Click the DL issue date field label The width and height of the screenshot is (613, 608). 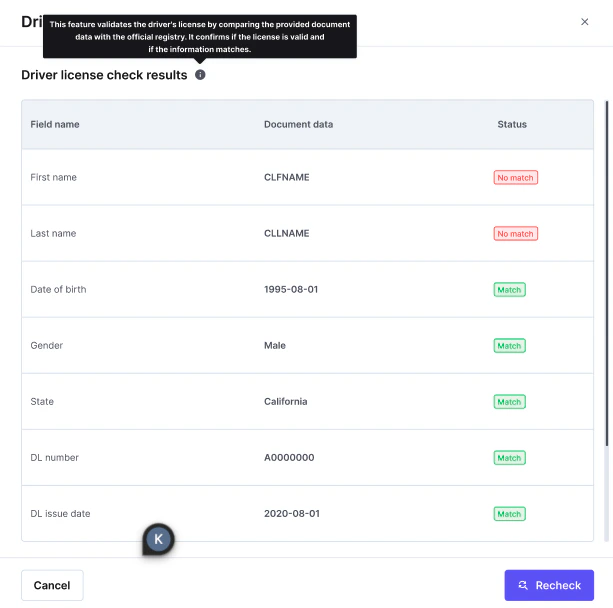(x=60, y=513)
